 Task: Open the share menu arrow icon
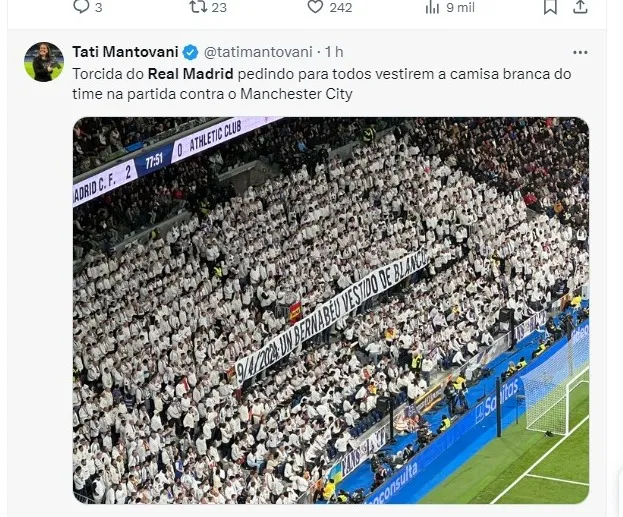coord(579,7)
